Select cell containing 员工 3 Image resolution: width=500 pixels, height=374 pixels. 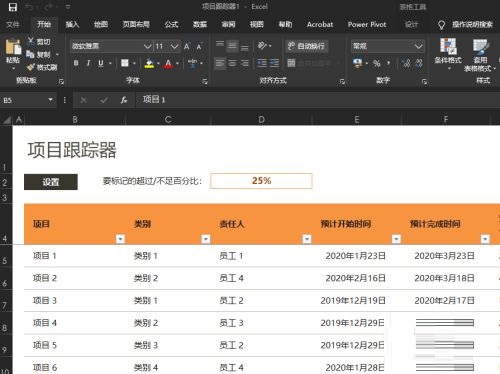(262, 323)
